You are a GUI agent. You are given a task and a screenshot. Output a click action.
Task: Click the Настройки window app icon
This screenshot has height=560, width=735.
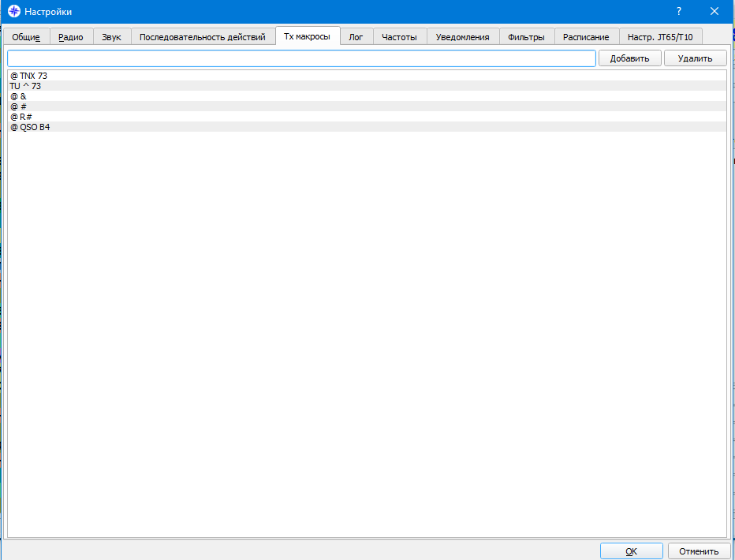(x=14, y=12)
